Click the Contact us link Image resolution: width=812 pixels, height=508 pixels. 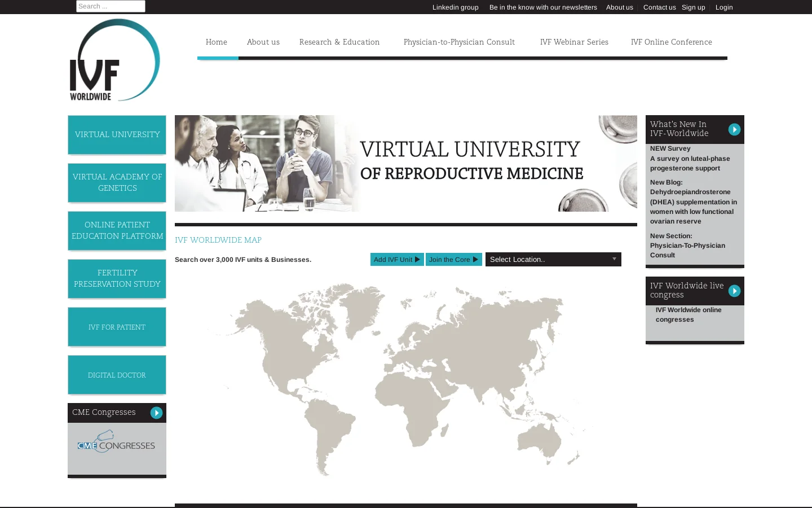point(659,7)
